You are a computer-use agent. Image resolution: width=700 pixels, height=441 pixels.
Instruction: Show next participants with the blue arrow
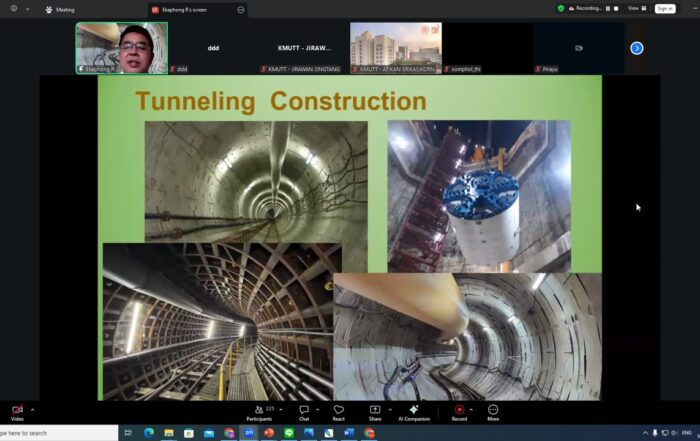coord(636,48)
